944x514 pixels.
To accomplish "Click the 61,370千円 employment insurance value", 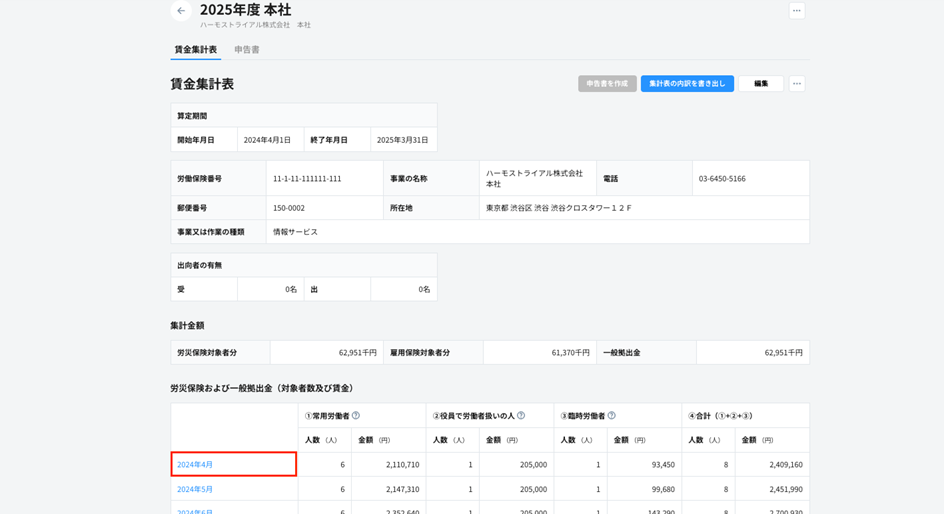I will click(570, 353).
